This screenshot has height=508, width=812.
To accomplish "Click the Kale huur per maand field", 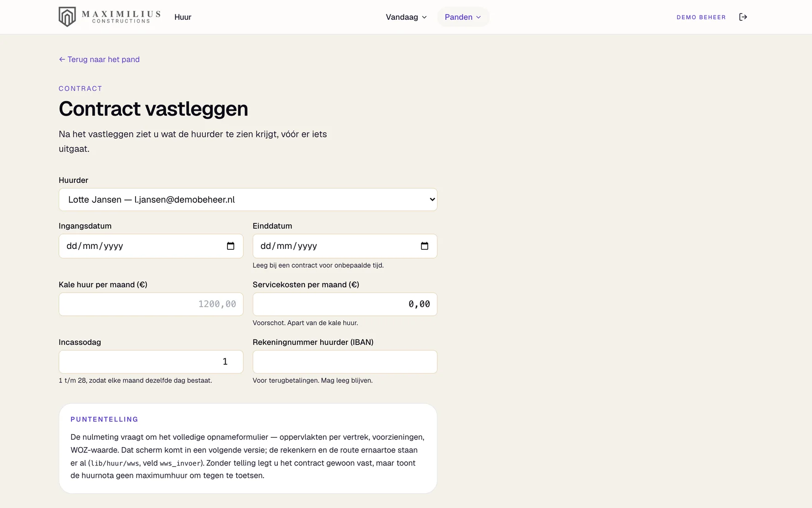I will [151, 304].
